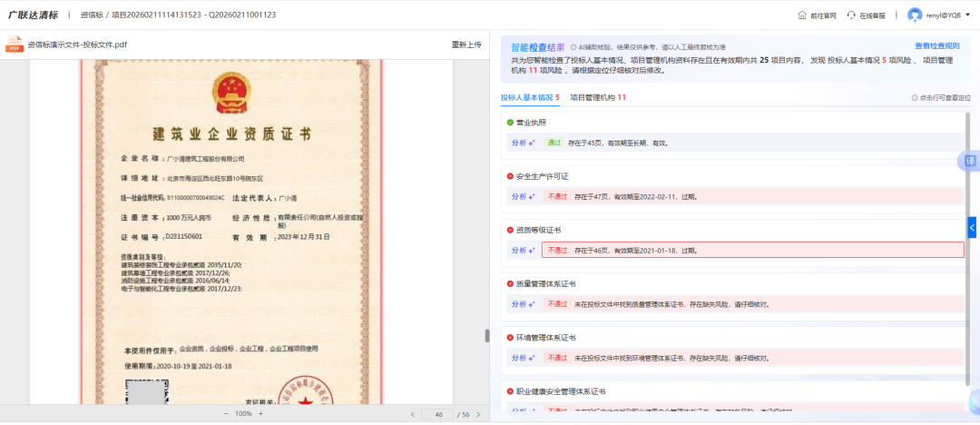Click the certificate number D231150601
Image resolution: width=980 pixels, height=425 pixels.
point(183,237)
